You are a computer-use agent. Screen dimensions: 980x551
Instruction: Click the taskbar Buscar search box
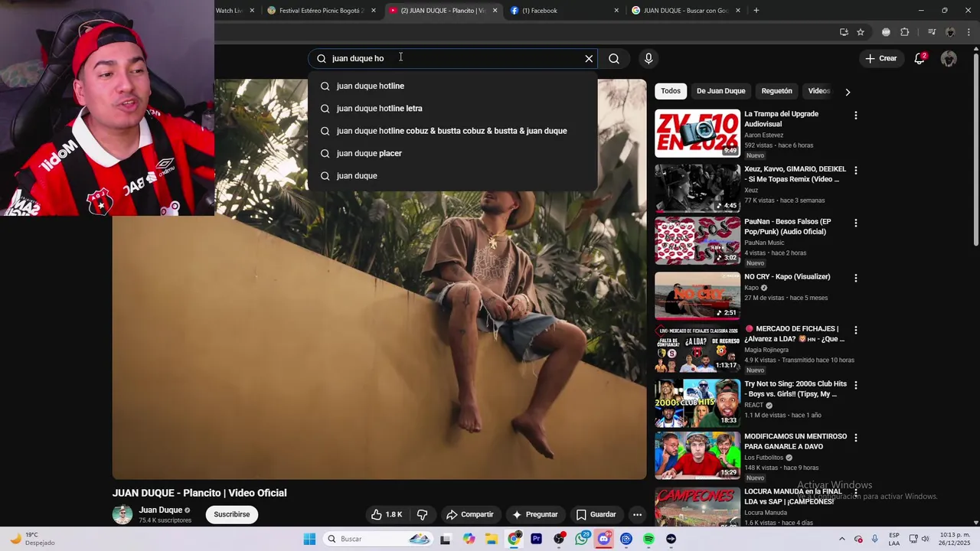point(378,539)
